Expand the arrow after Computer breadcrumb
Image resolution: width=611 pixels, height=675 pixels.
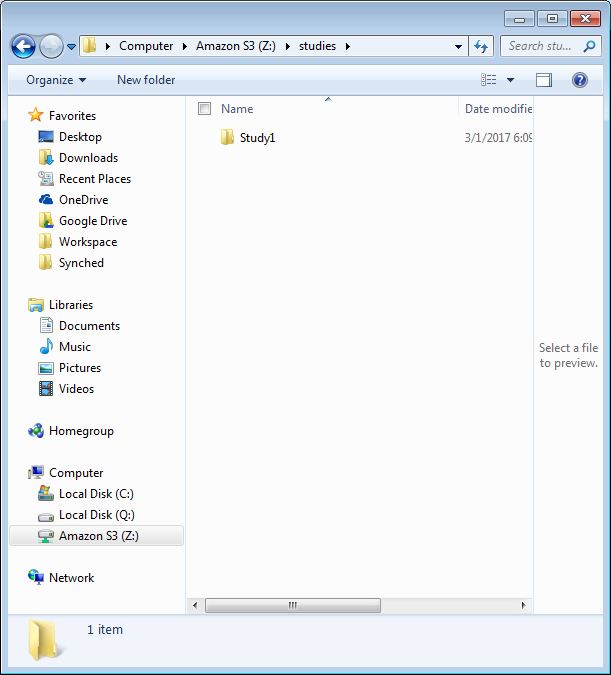click(185, 46)
